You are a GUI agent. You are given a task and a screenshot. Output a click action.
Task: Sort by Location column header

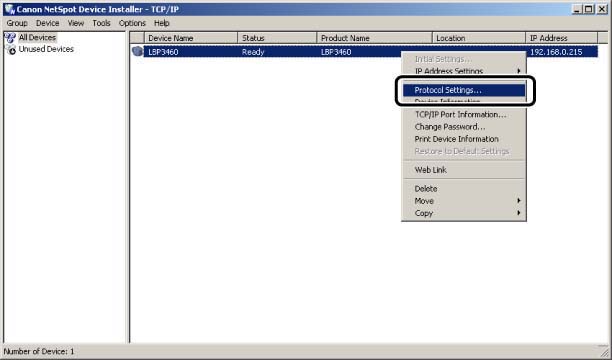click(x=479, y=38)
